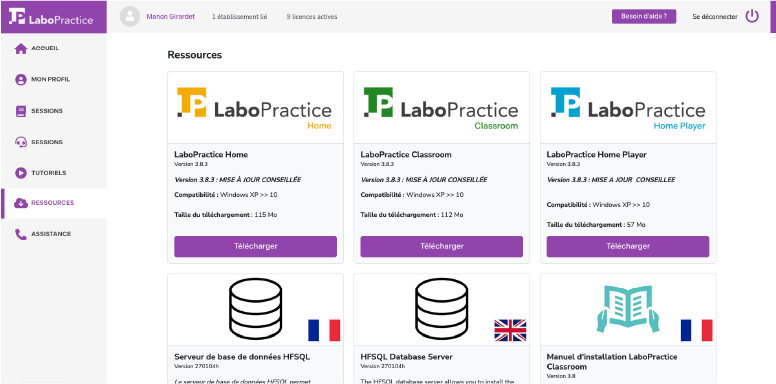The height and width of the screenshot is (384, 776).
Task: Click '1 établissement lié' text
Action: tap(240, 17)
